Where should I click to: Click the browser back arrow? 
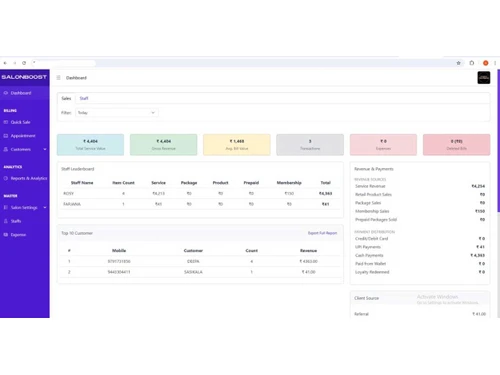coord(5,63)
